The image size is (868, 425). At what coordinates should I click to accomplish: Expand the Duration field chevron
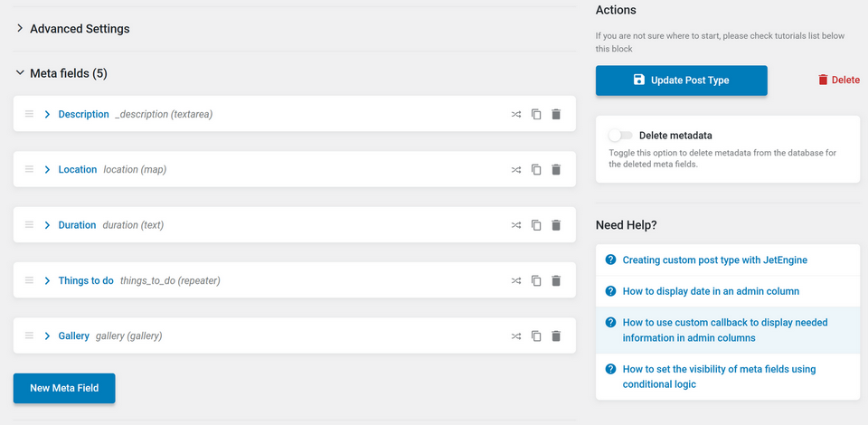pyautogui.click(x=47, y=225)
